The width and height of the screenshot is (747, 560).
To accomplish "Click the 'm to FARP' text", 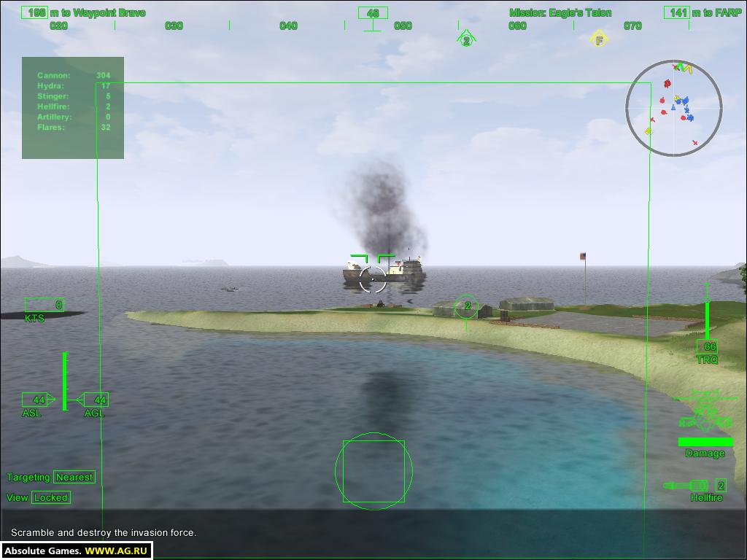I will coord(716,13).
